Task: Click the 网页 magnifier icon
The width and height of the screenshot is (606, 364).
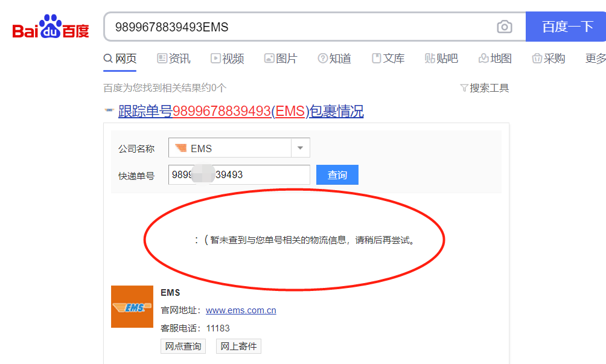Action: pyautogui.click(x=108, y=59)
